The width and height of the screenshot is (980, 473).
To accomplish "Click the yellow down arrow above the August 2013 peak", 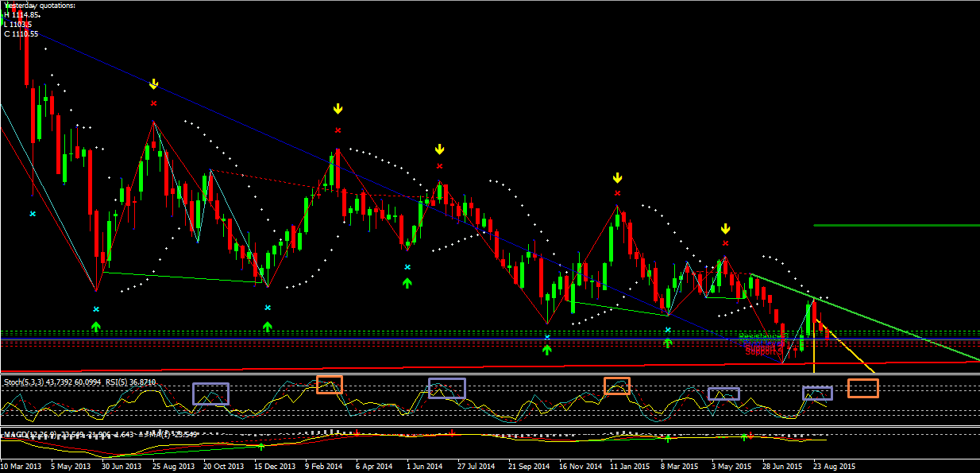I will point(154,83).
